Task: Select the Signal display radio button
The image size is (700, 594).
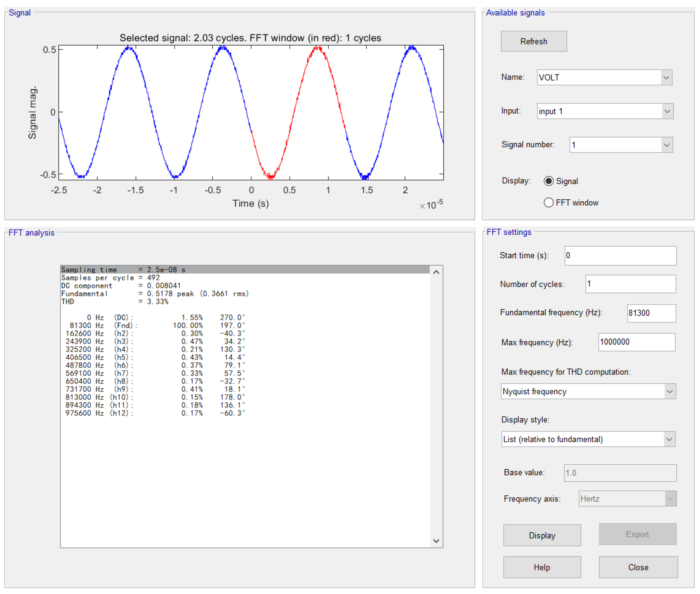Action: point(548,181)
